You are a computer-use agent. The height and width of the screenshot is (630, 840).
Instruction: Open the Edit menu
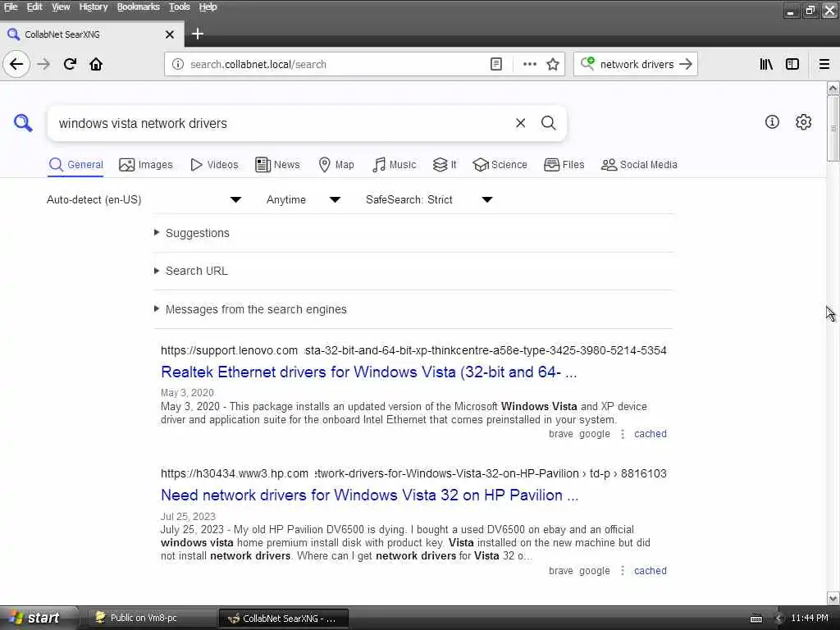point(34,7)
